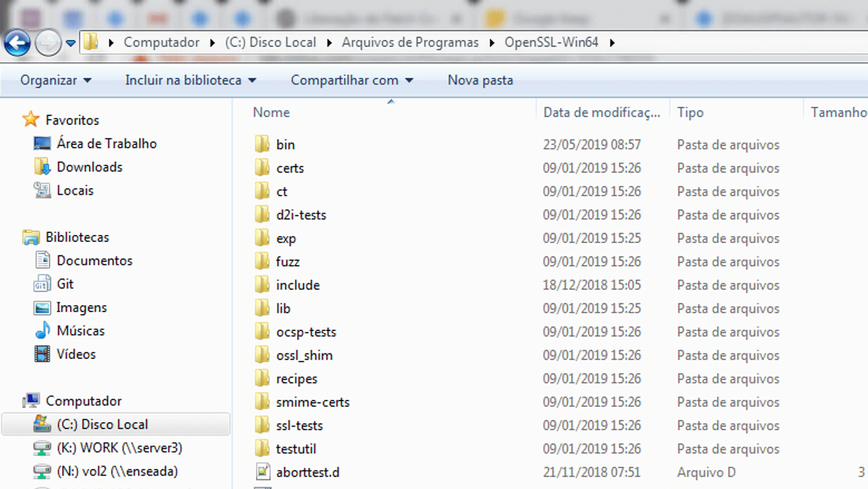The height and width of the screenshot is (489, 868).
Task: Select (K:) WORK (\\server3) network drive
Action: click(120, 448)
